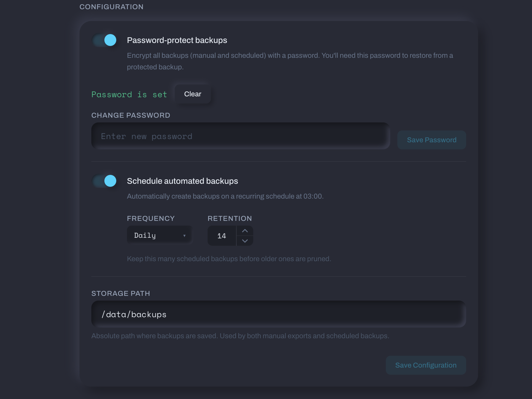Click the caret inside the Daily selector
This screenshot has height=399, width=532.
tap(184, 235)
